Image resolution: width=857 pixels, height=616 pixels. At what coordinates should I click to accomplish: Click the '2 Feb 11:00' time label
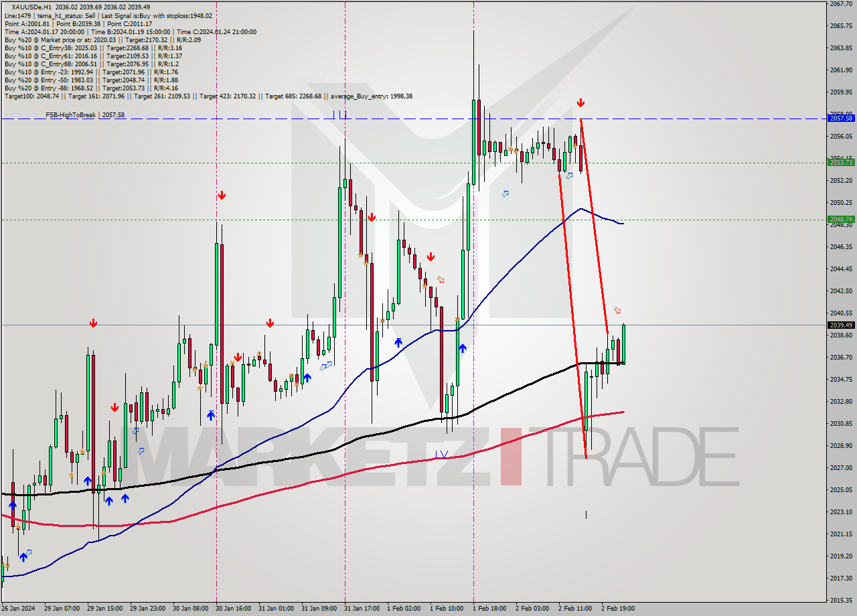coord(575,609)
